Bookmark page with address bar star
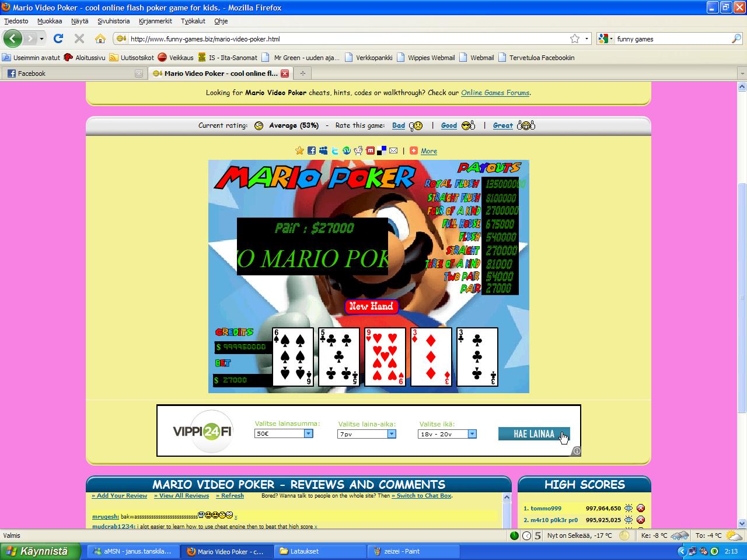The width and height of the screenshot is (747, 560). (x=575, y=38)
